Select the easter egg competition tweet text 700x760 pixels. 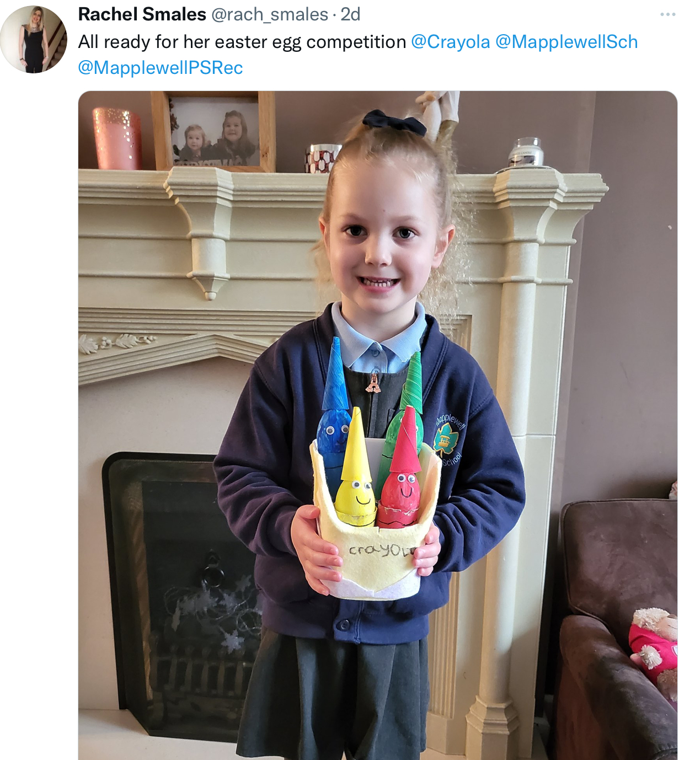pos(242,42)
